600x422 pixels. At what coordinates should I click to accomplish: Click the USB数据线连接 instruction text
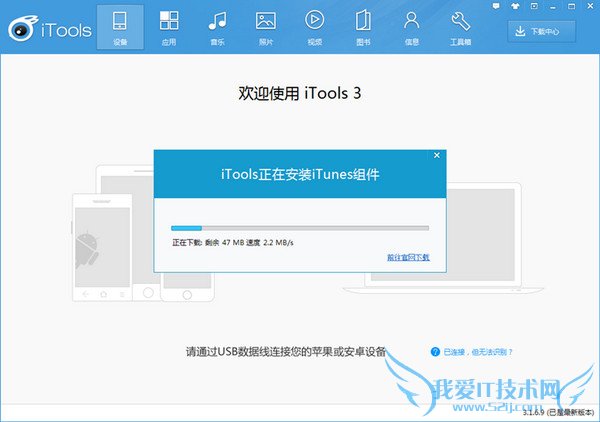tap(286, 351)
